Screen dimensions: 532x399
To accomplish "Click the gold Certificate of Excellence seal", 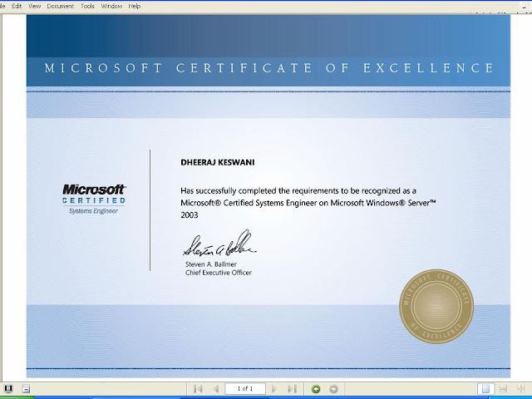I will pos(436,307).
